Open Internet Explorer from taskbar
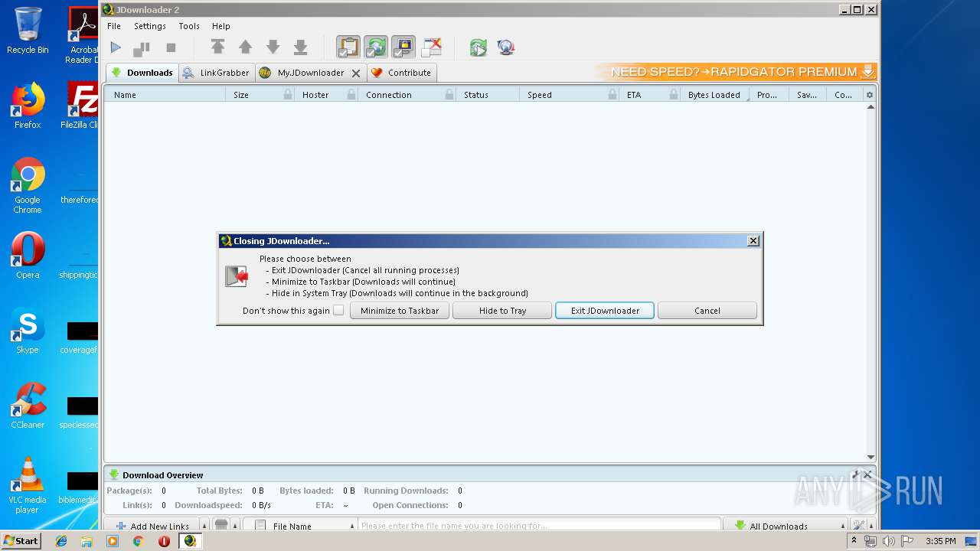Screen dimensions: 980x551 [x=61, y=540]
